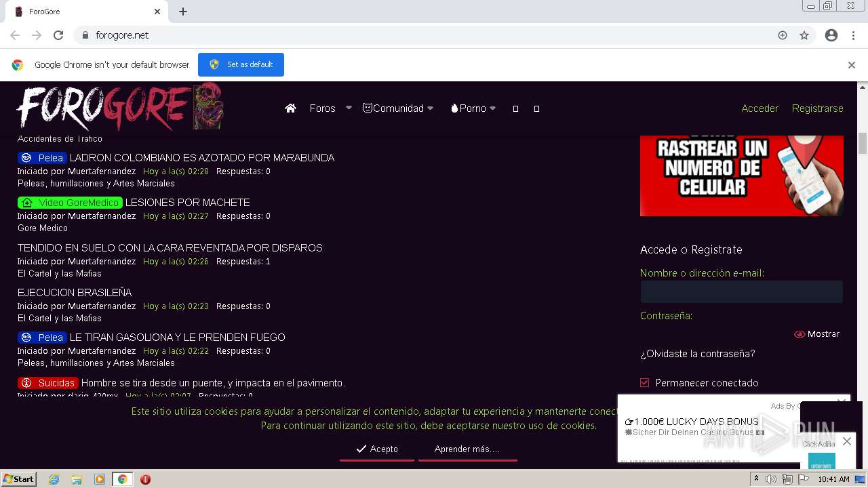Click the Aprender más button
This screenshot has height=488, width=868.
point(467,449)
